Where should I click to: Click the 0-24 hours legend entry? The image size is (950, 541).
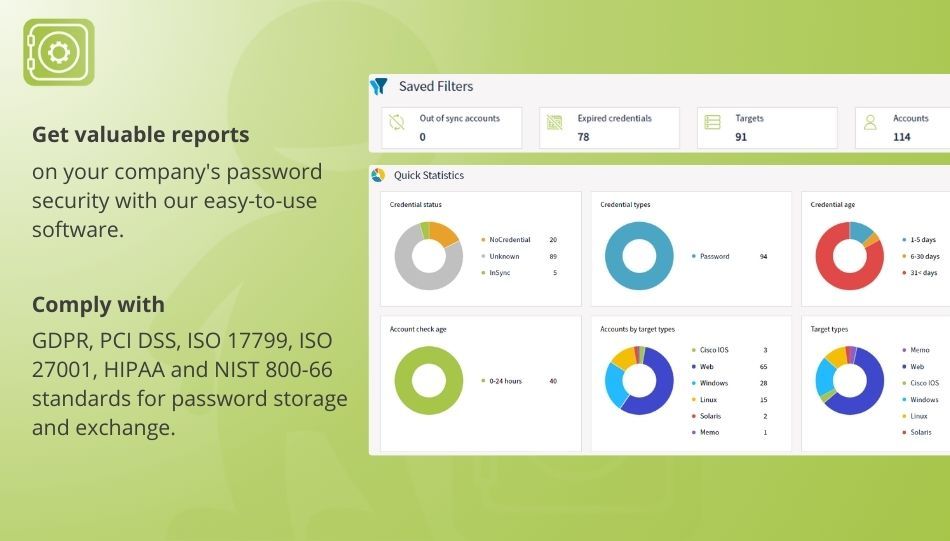tap(519, 381)
